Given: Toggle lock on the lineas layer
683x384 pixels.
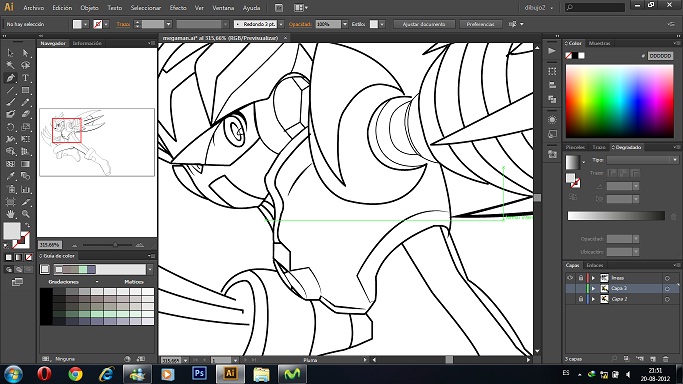Looking at the screenshot, I should 581,278.
